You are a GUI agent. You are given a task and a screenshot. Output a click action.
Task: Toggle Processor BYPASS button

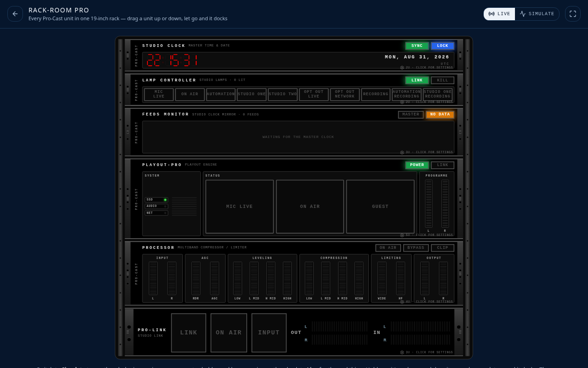click(x=416, y=248)
